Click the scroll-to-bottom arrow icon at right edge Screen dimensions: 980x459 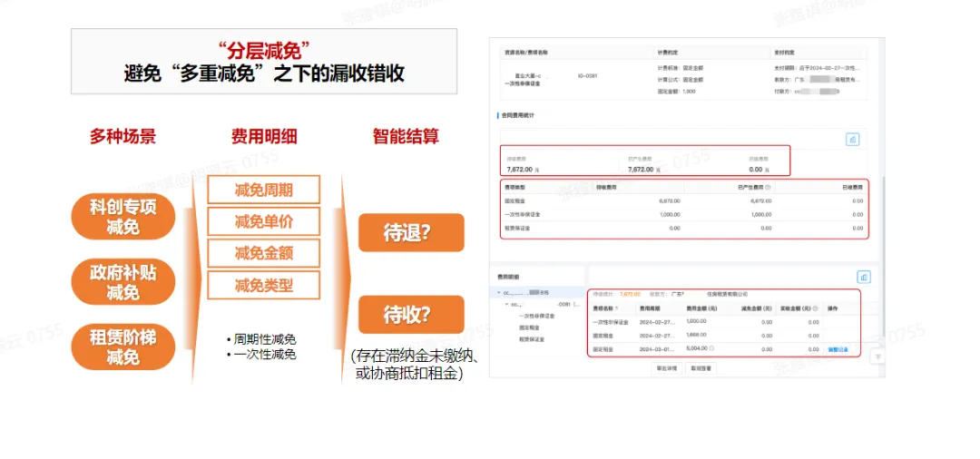(877, 356)
